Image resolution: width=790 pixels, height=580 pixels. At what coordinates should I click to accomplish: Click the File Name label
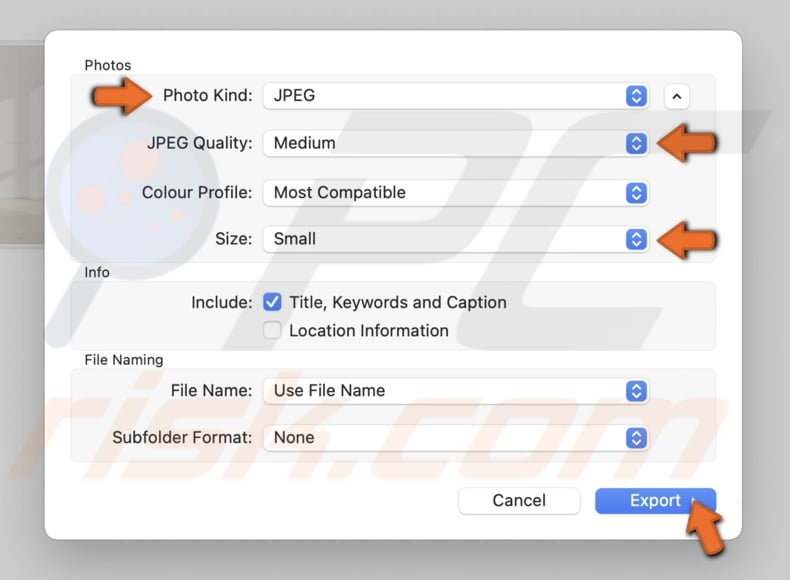coord(212,391)
